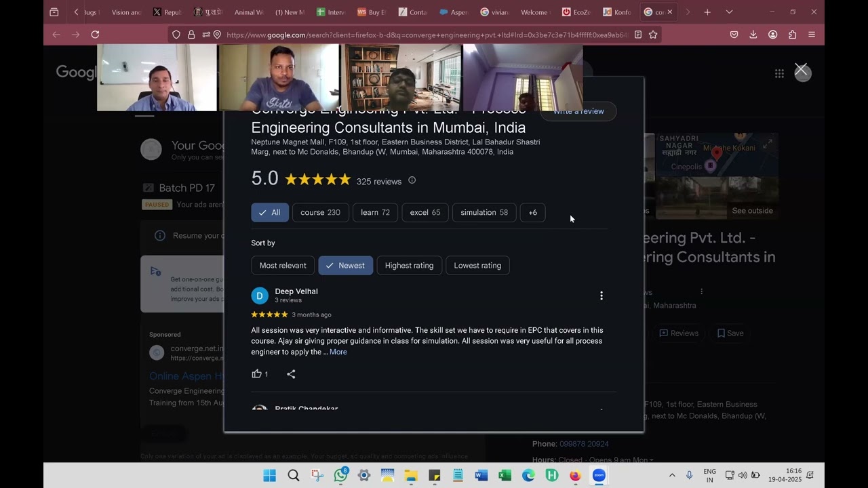Open Deep Velhal's profile name
The height and width of the screenshot is (488, 868).
pos(296,291)
